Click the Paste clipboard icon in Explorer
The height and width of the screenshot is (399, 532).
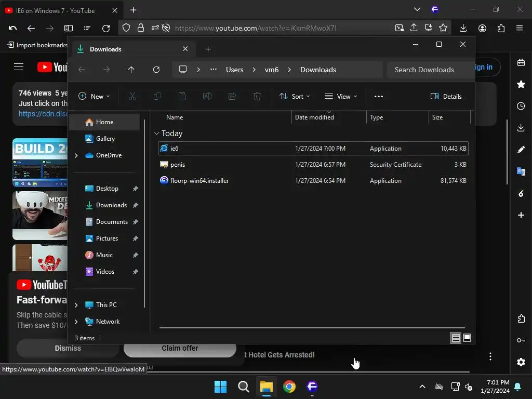[x=182, y=96]
